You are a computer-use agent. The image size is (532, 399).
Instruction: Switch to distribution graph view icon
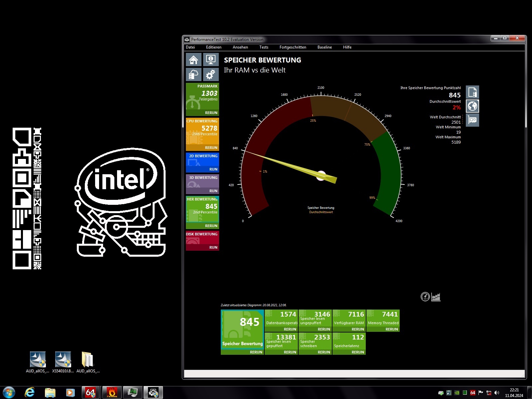pos(436,297)
